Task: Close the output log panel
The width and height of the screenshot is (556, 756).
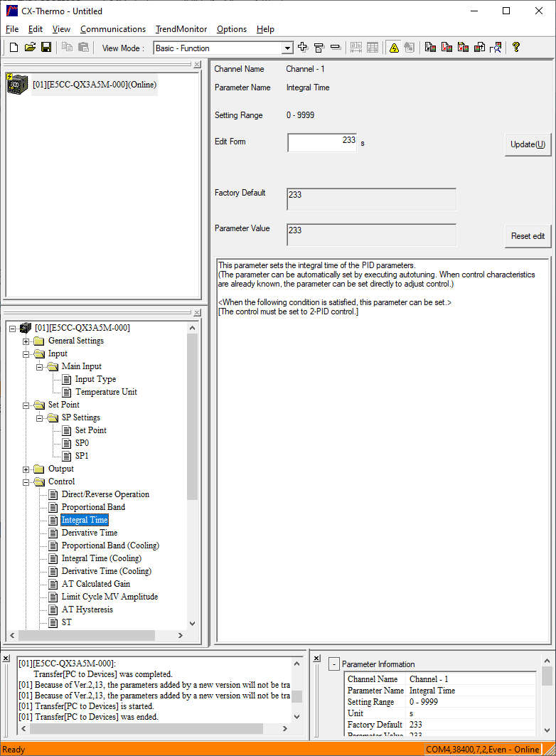Action: pyautogui.click(x=6, y=658)
